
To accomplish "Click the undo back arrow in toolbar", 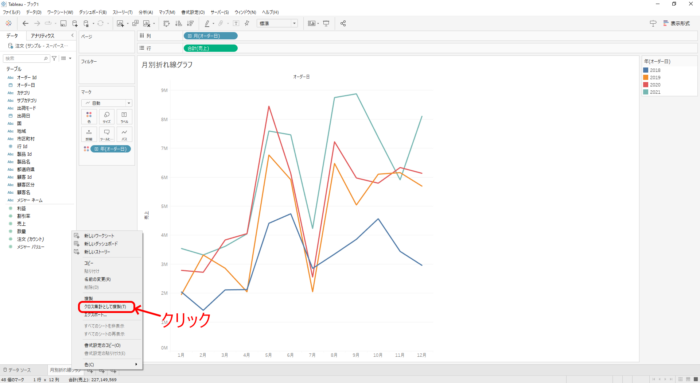I will click(25, 23).
